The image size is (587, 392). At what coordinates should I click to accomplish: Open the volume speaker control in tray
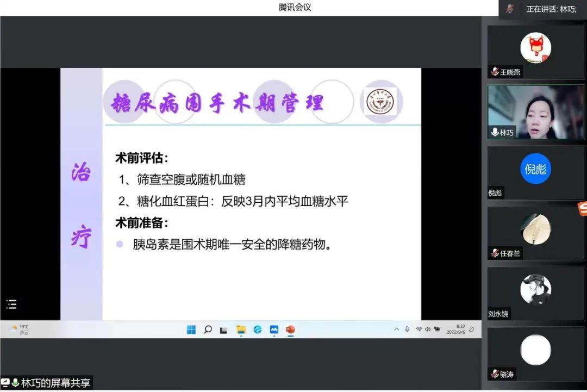click(x=428, y=329)
